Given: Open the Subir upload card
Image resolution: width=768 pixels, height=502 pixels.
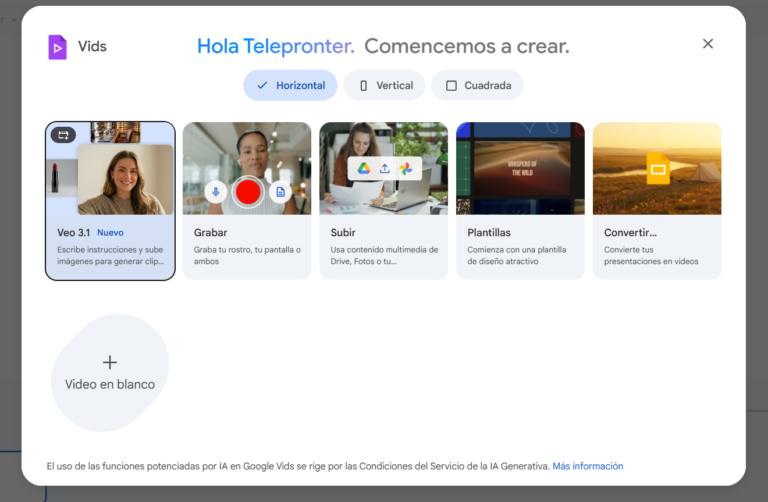Looking at the screenshot, I should point(384,201).
